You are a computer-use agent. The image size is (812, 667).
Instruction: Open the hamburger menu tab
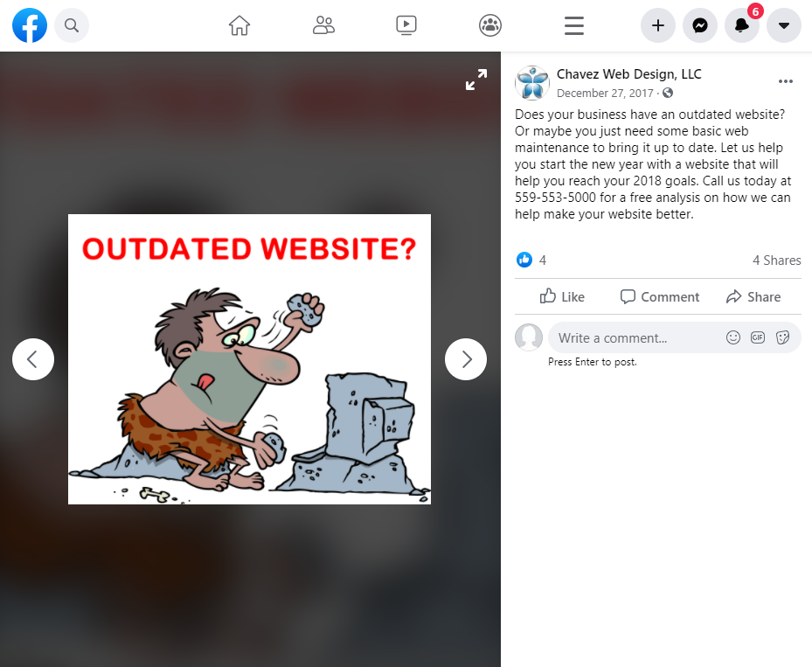(573, 25)
